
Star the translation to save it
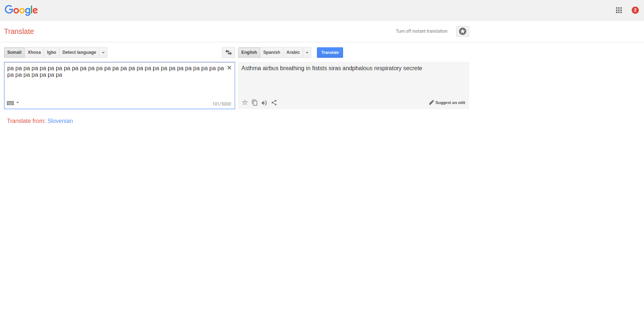[x=245, y=103]
